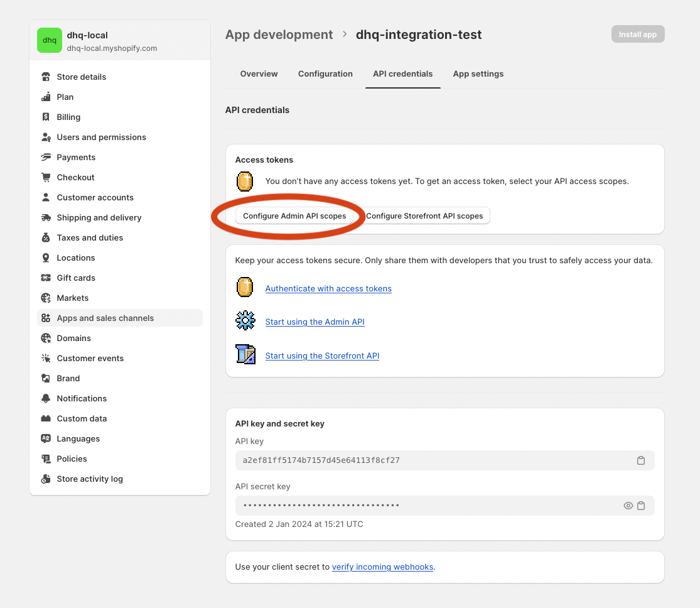This screenshot has width=700, height=608.
Task: Click Configure Storefront API scopes button
Action: (424, 216)
